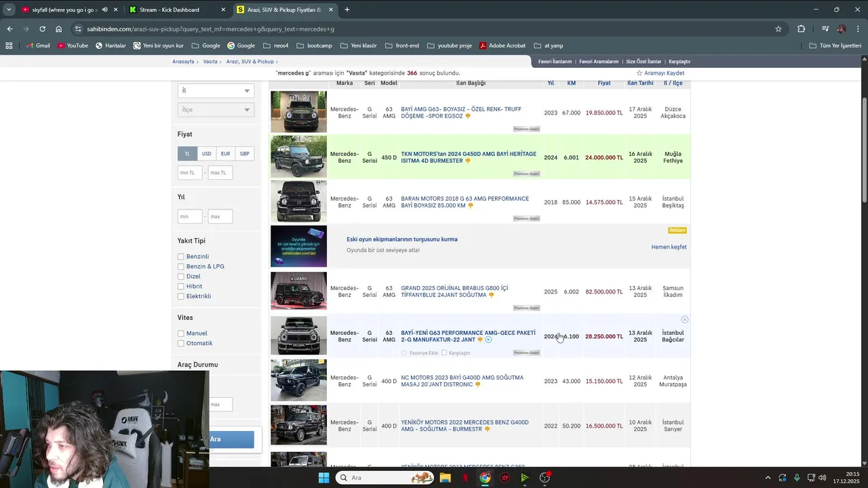Viewport: 868px width, 488px height.
Task: Tick the Manuel gearbox checkbox
Action: point(181,333)
